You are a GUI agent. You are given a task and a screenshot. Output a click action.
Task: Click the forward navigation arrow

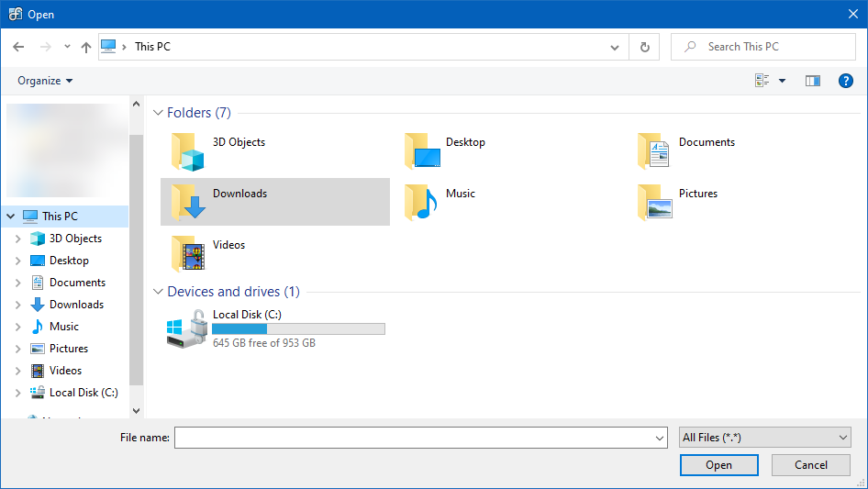(45, 47)
